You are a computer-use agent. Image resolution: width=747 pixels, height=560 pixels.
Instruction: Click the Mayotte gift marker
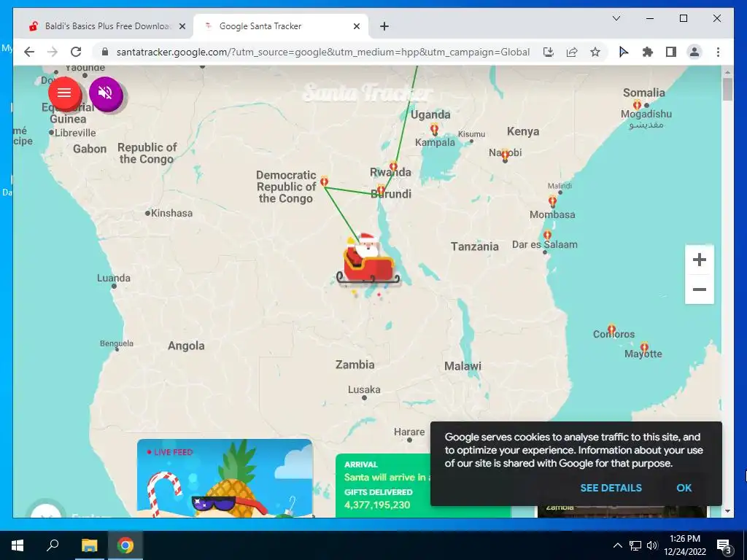(x=644, y=346)
